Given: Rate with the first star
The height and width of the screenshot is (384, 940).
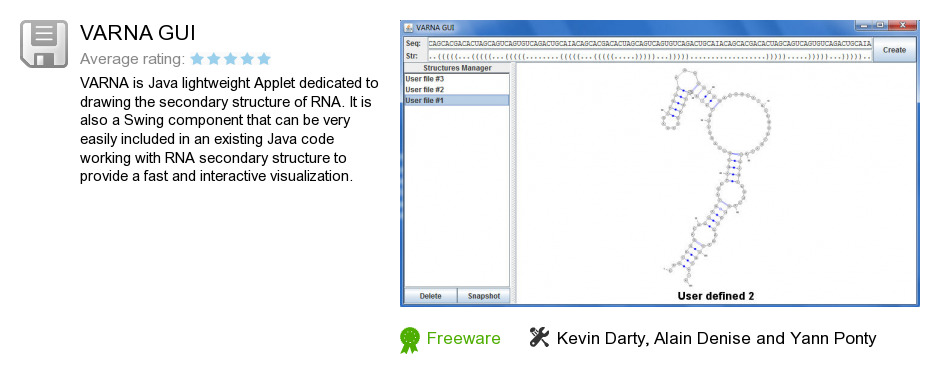Looking at the screenshot, I should point(197,59).
